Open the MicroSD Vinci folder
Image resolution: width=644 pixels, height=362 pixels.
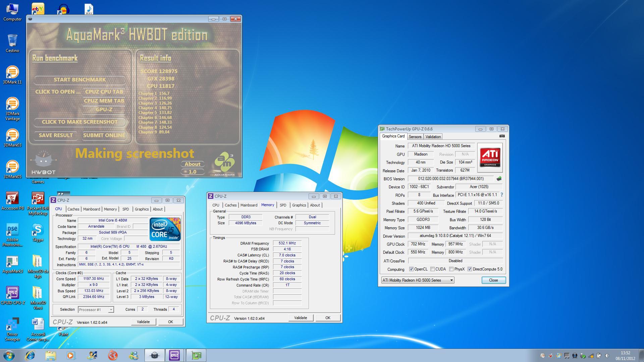(38, 298)
